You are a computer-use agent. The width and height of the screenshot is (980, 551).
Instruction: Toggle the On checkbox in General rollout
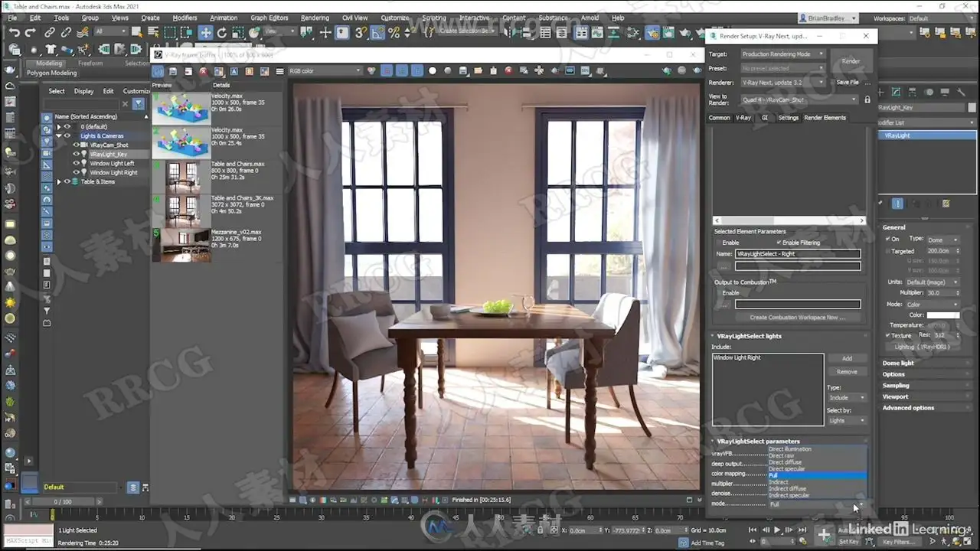coord(888,240)
